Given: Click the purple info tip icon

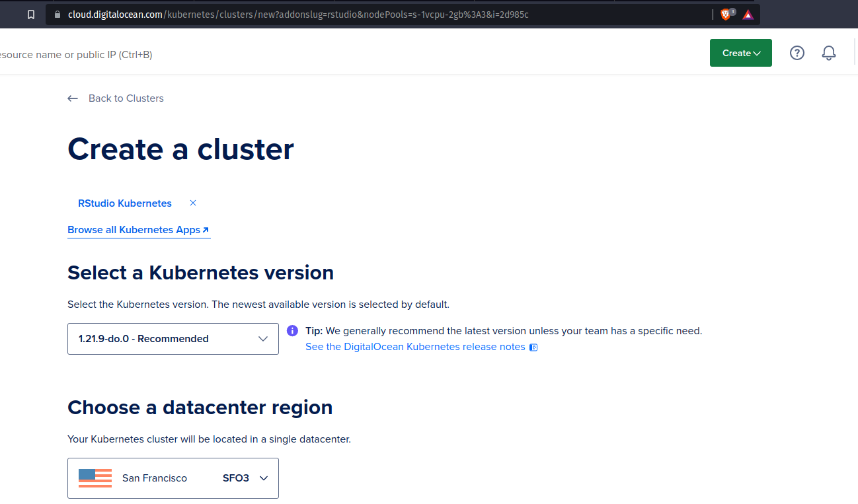Looking at the screenshot, I should click(292, 330).
